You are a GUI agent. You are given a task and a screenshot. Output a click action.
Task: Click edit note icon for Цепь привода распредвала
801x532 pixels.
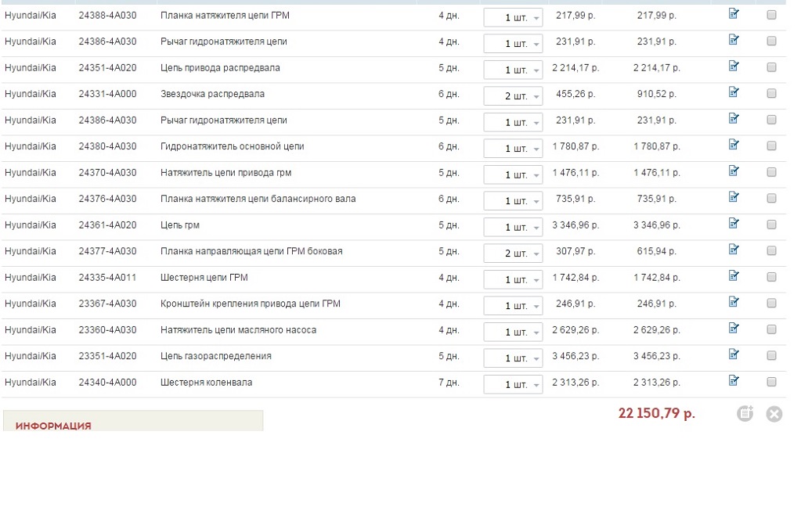point(734,66)
